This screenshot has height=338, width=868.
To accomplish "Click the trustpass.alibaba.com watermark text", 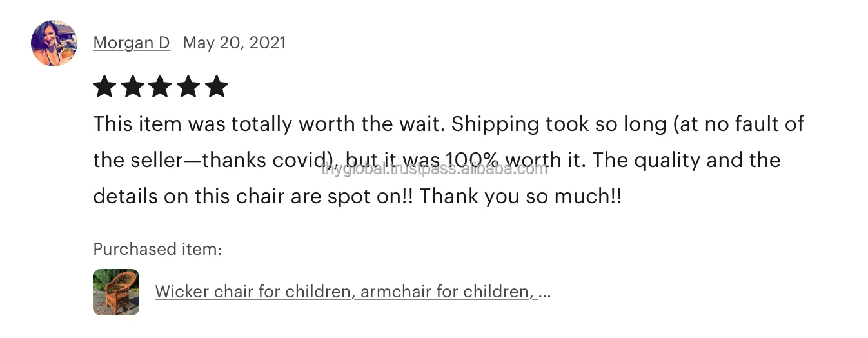I will tap(434, 169).
